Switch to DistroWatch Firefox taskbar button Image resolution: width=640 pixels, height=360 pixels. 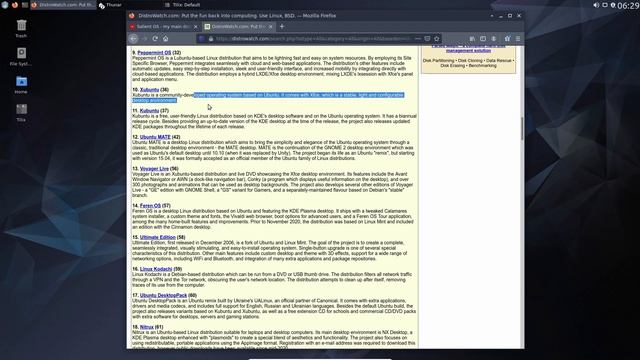click(63, 5)
